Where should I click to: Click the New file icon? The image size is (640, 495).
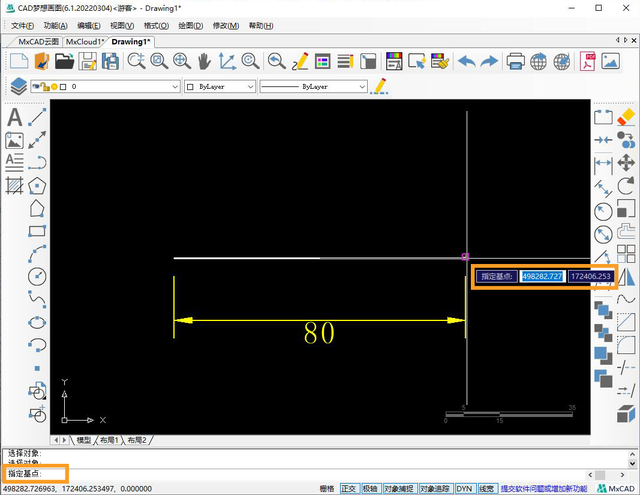pos(19,61)
